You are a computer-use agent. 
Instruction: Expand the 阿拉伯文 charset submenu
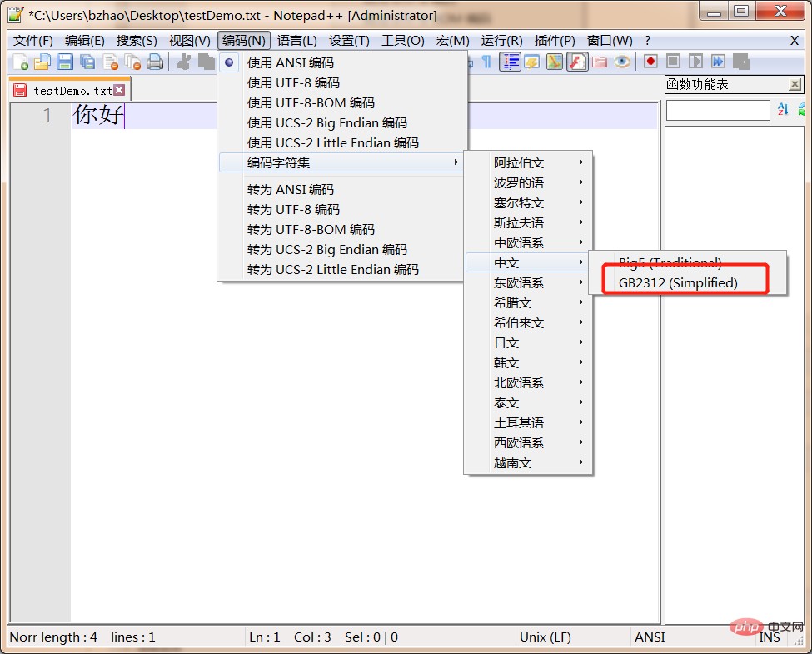pos(528,162)
